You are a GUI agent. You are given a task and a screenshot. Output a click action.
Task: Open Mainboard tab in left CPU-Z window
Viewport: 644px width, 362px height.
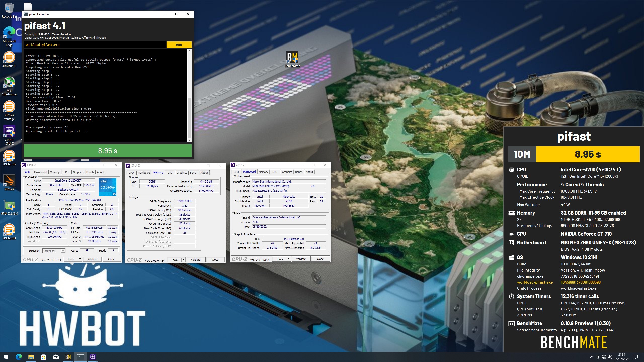(41, 172)
